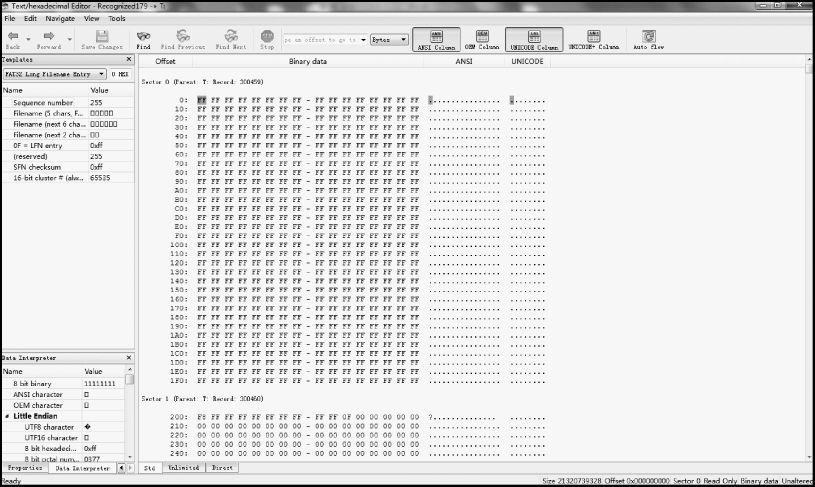The width and height of the screenshot is (815, 487).
Task: Click the Find Next icon
Action: pos(231,36)
